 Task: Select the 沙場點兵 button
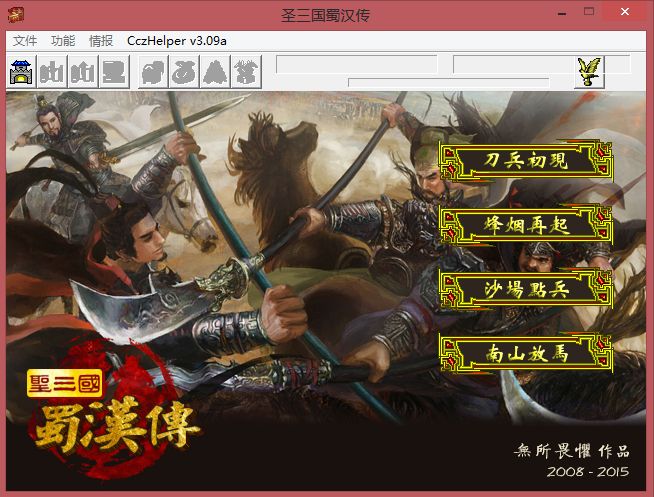(x=526, y=289)
